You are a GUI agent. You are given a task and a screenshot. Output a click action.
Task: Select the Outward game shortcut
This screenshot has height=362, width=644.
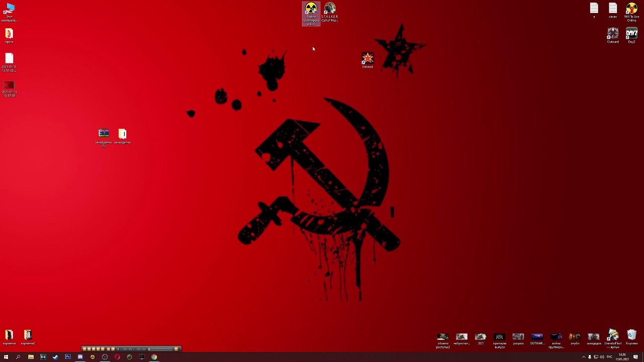pyautogui.click(x=613, y=36)
